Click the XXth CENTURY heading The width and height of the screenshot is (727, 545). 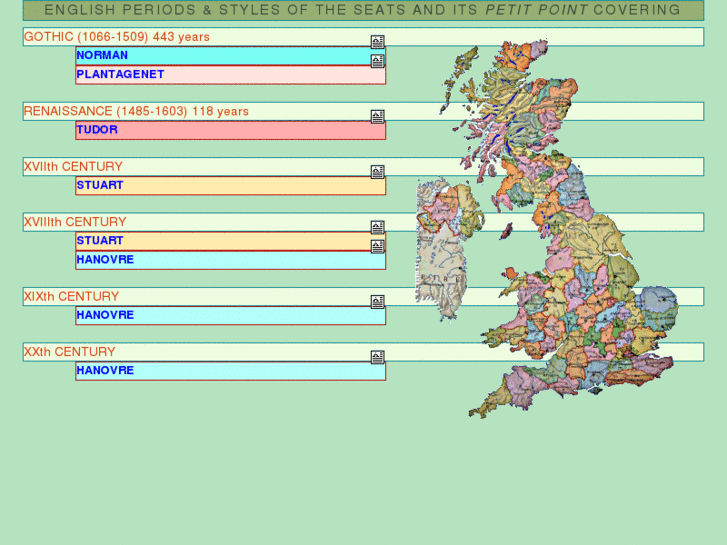[x=70, y=352]
